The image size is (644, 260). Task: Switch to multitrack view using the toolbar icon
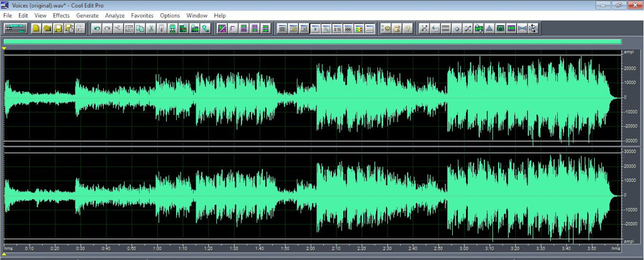(x=15, y=28)
